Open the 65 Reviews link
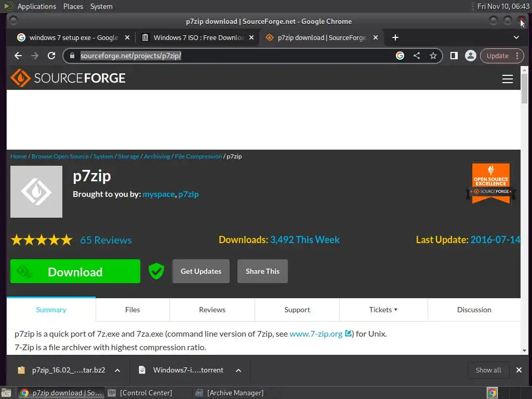The height and width of the screenshot is (399, 532). (106, 240)
